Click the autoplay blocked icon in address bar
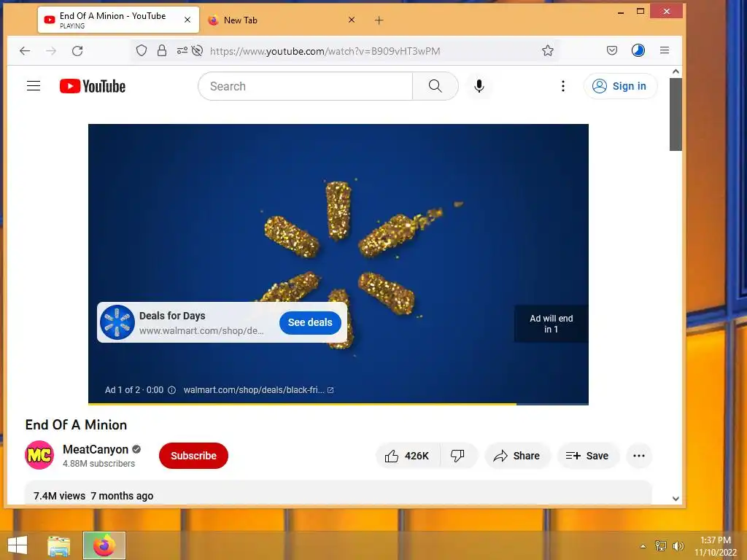 click(197, 50)
